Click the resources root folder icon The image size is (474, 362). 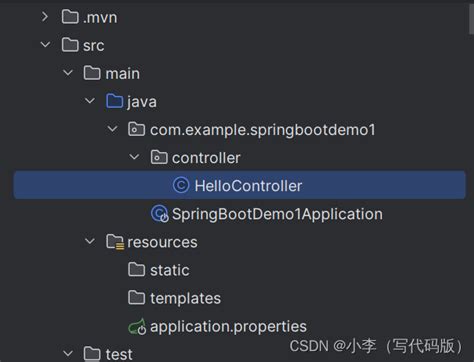pos(115,242)
